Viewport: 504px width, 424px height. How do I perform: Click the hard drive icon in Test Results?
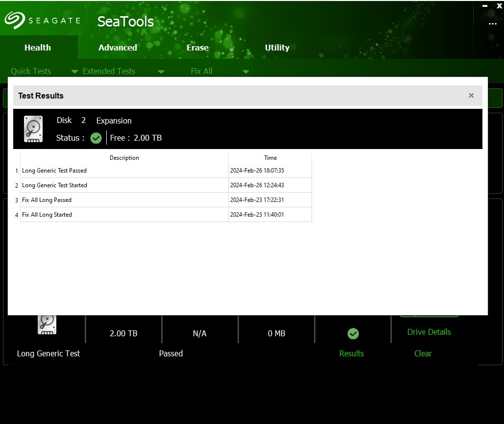pos(33,129)
